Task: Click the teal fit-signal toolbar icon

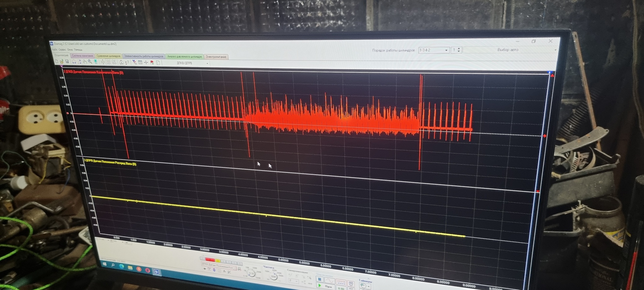Action: coord(96,62)
